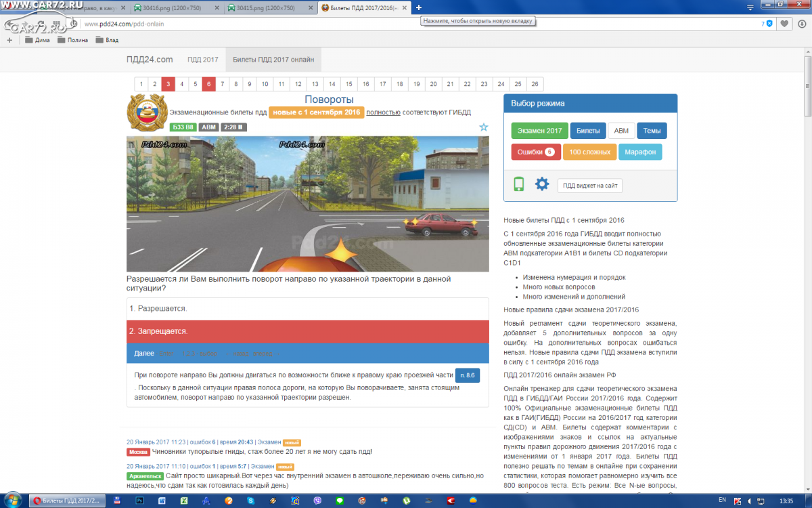Open mobile version phone icon
Viewport: 812px width, 508px height.
[x=519, y=184]
